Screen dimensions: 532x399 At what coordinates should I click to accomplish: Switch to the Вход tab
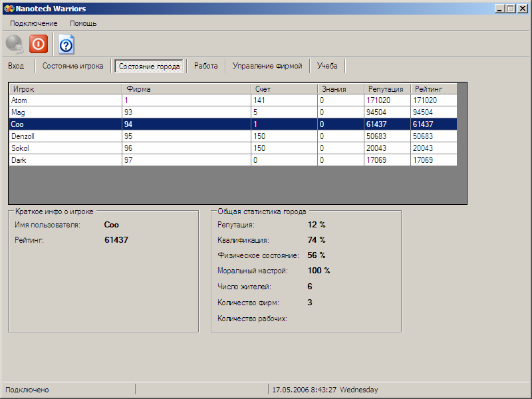pos(16,66)
